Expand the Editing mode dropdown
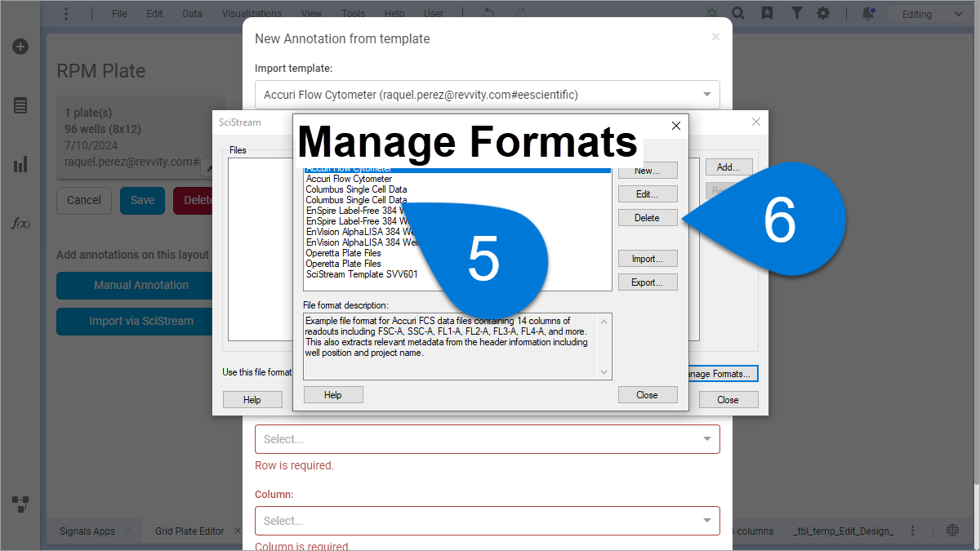This screenshot has width=980, height=551. (x=931, y=14)
